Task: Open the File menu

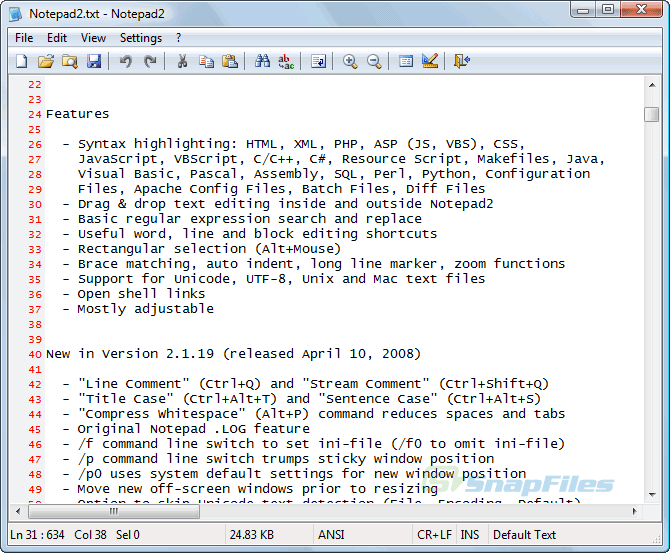Action: point(24,38)
